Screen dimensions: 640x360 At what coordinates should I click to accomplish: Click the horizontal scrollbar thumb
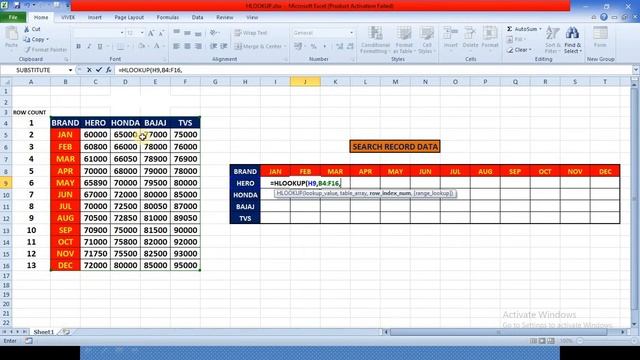498,332
